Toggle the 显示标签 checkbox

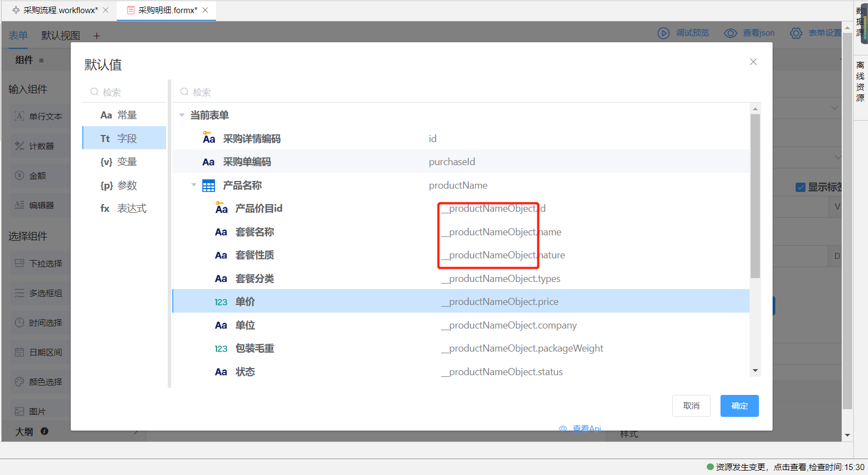[x=800, y=188]
